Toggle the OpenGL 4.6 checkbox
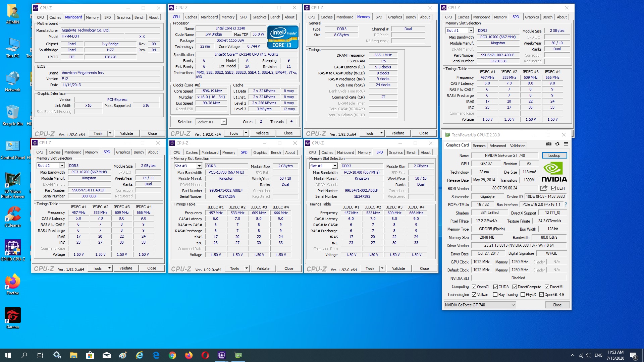 541,295
